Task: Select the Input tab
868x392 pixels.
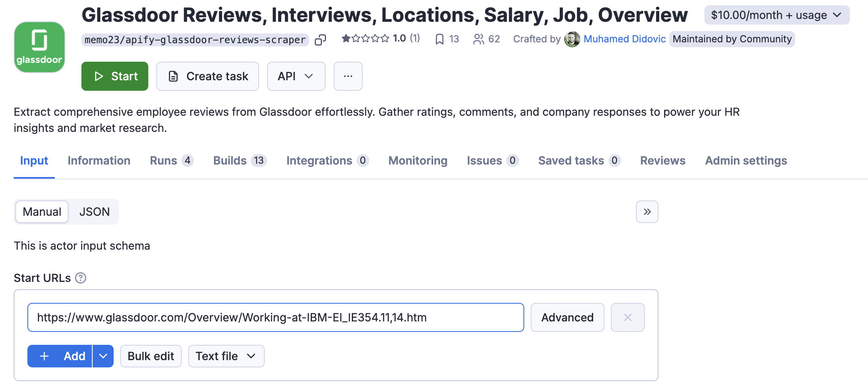Action: coord(34,161)
